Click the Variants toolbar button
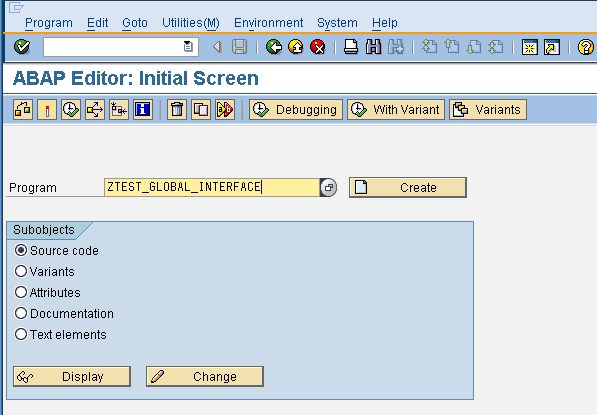Viewport: 597px width, 415px height. click(x=488, y=110)
